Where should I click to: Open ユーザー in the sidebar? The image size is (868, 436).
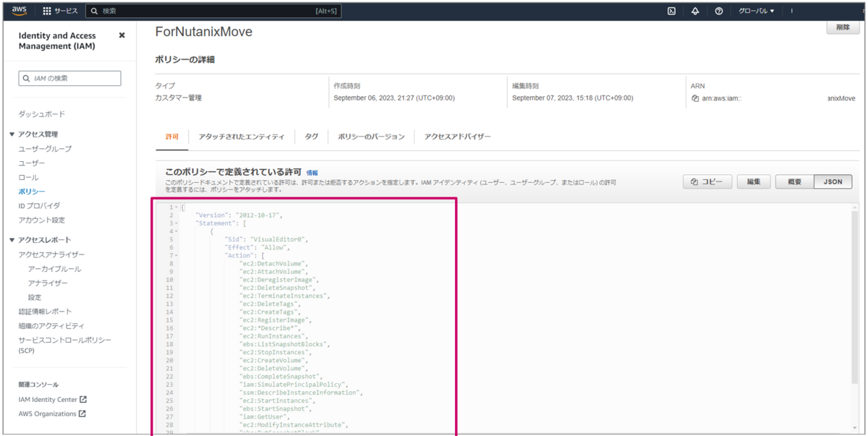point(32,163)
